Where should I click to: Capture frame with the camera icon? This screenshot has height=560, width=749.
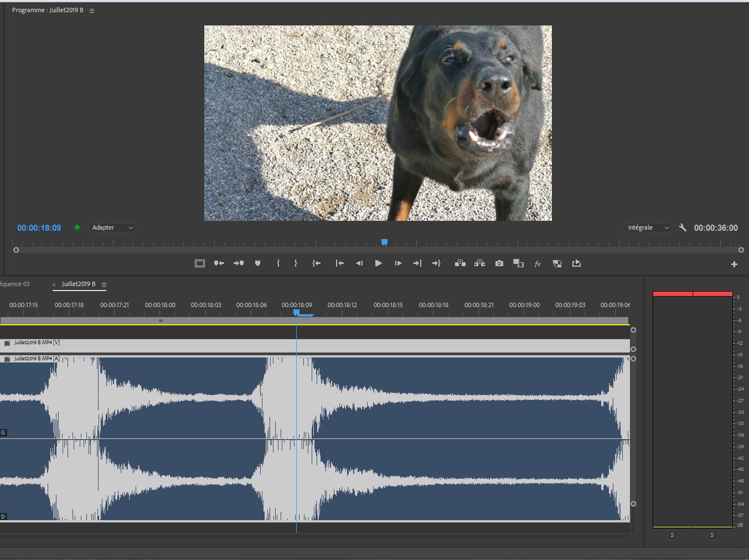[x=499, y=264]
